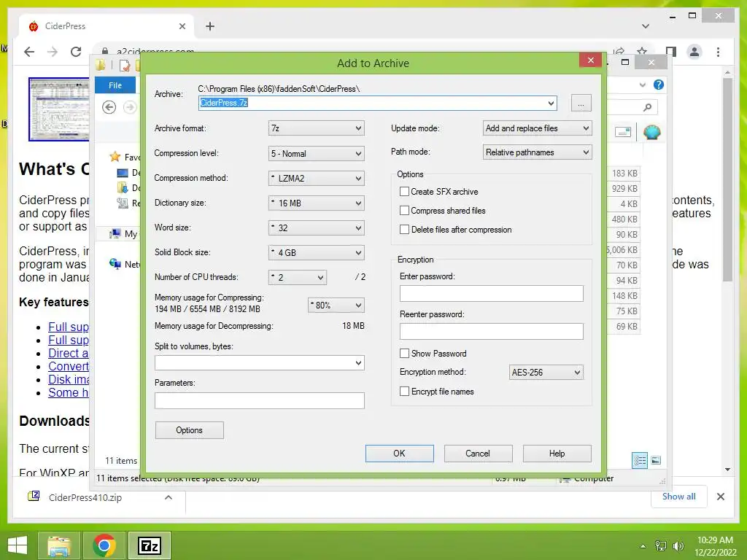
Task: Click OK to create the archive
Action: point(400,454)
